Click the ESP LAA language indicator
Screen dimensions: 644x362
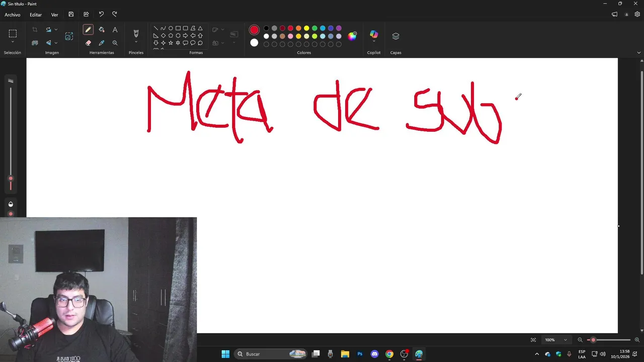[582, 354]
